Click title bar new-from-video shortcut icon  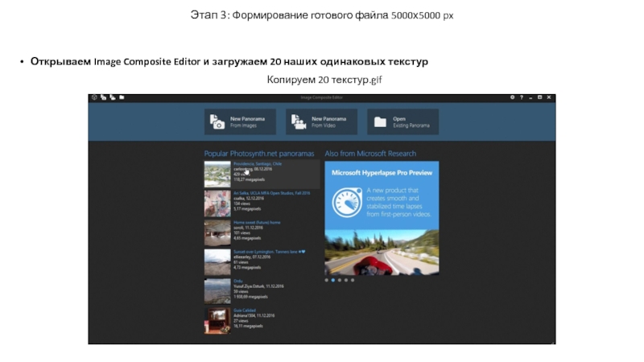113,97
